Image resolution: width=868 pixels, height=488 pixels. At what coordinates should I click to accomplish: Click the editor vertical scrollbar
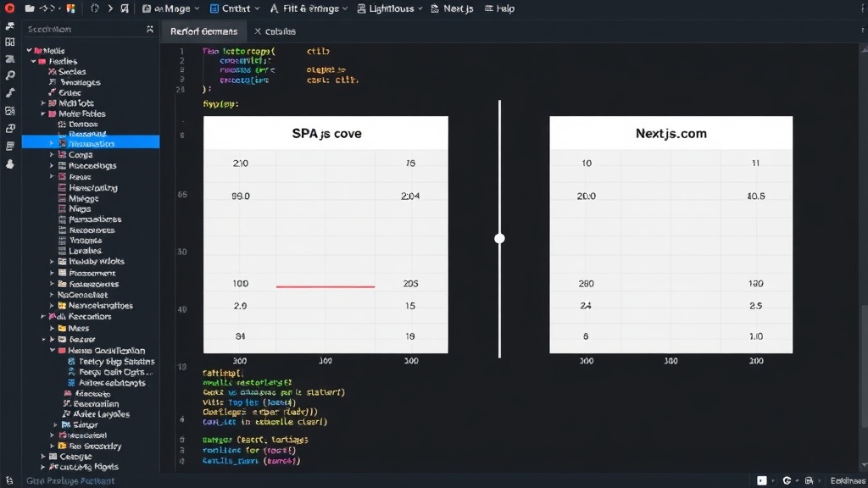click(864, 365)
